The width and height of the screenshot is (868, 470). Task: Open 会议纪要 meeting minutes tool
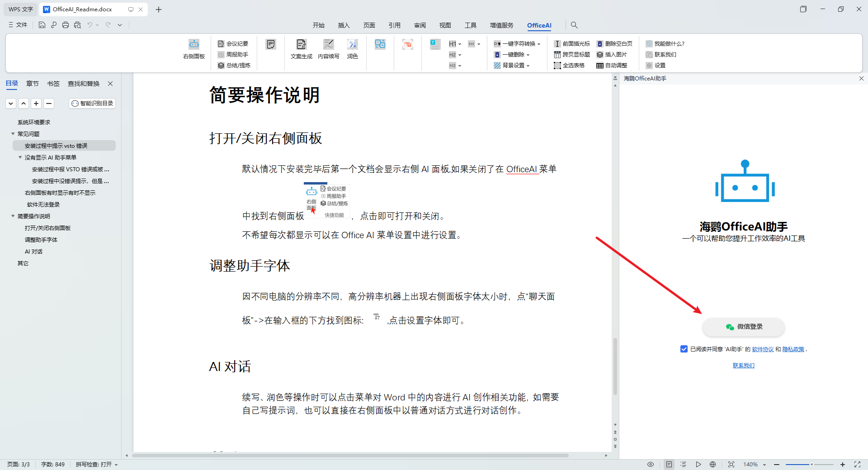233,44
